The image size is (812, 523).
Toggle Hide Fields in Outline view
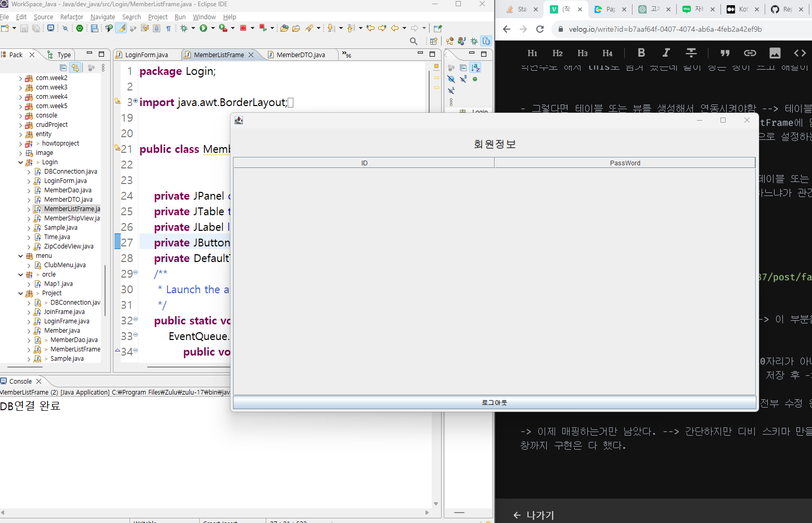click(451, 79)
